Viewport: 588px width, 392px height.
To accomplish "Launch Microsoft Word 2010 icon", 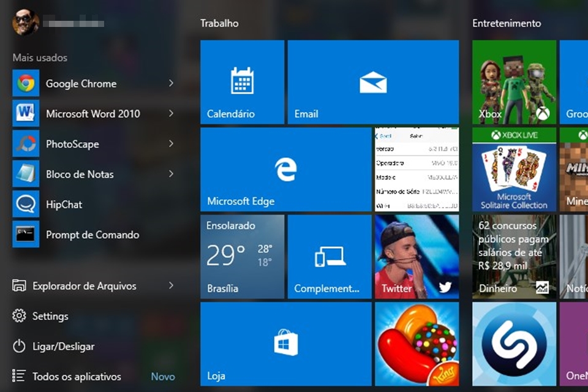I will tap(26, 113).
